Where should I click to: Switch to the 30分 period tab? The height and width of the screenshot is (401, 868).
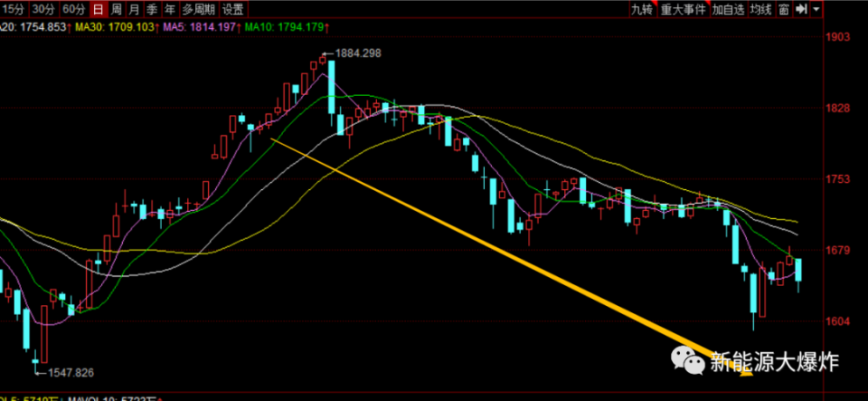(43, 9)
